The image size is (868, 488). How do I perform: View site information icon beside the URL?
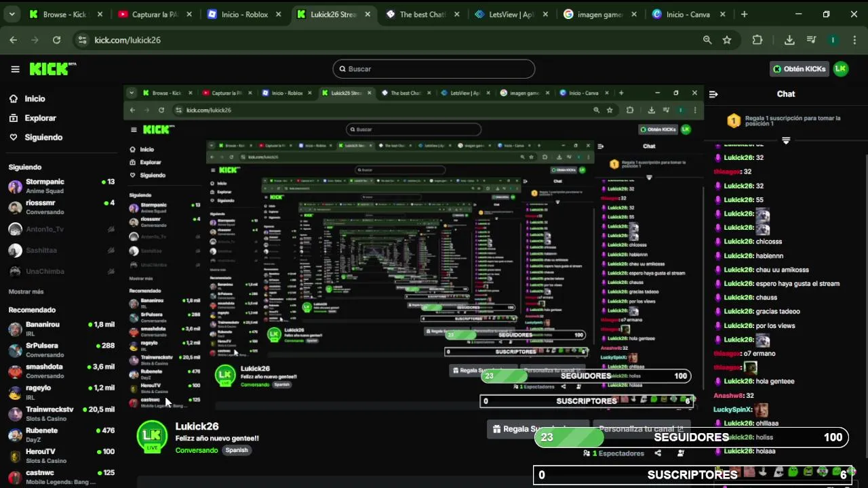[x=82, y=40]
